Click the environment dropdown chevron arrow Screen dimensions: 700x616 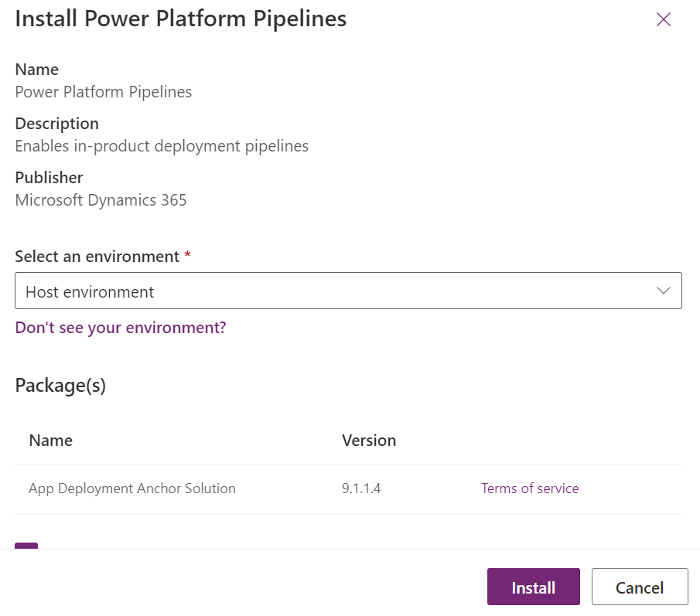coord(663,291)
